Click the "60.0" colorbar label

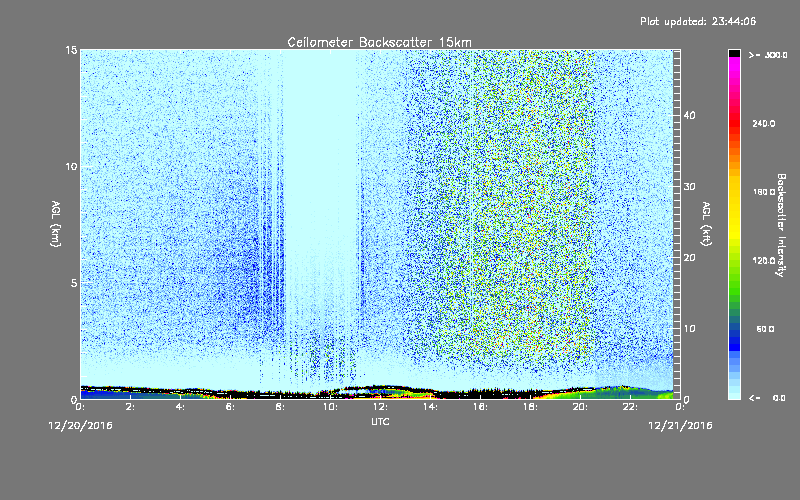click(765, 329)
